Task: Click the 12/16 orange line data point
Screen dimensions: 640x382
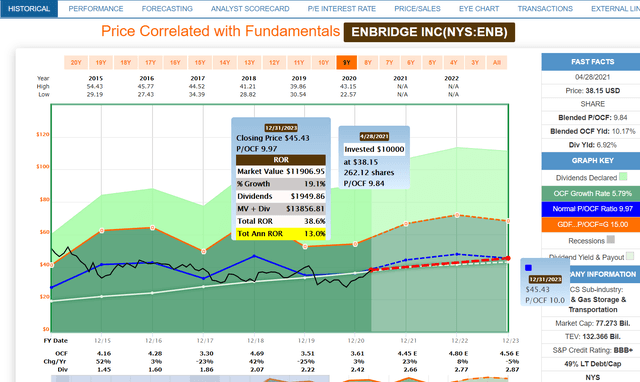Action: tap(152, 228)
